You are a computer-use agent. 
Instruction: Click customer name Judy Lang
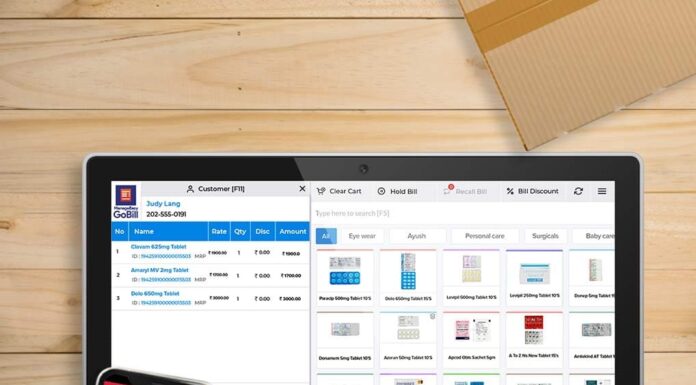tap(163, 203)
